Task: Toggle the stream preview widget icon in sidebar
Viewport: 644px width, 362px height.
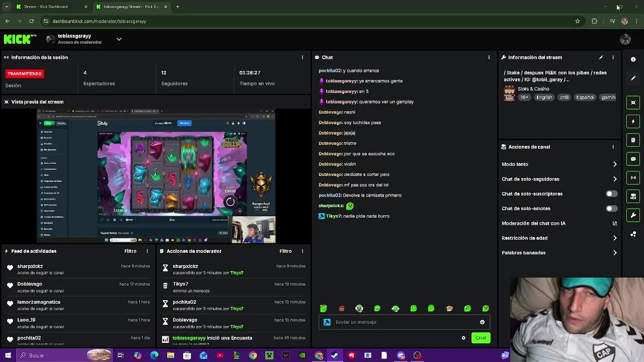Action: click(633, 103)
